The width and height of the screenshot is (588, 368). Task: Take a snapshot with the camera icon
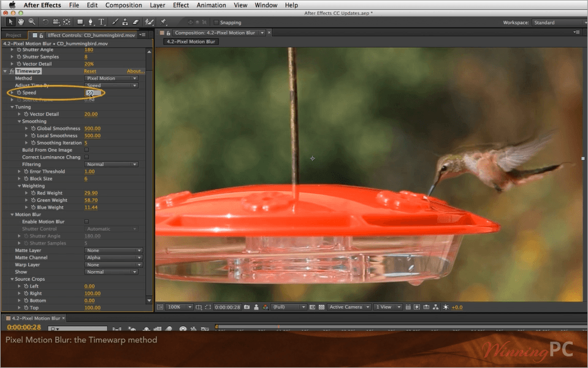pos(246,307)
